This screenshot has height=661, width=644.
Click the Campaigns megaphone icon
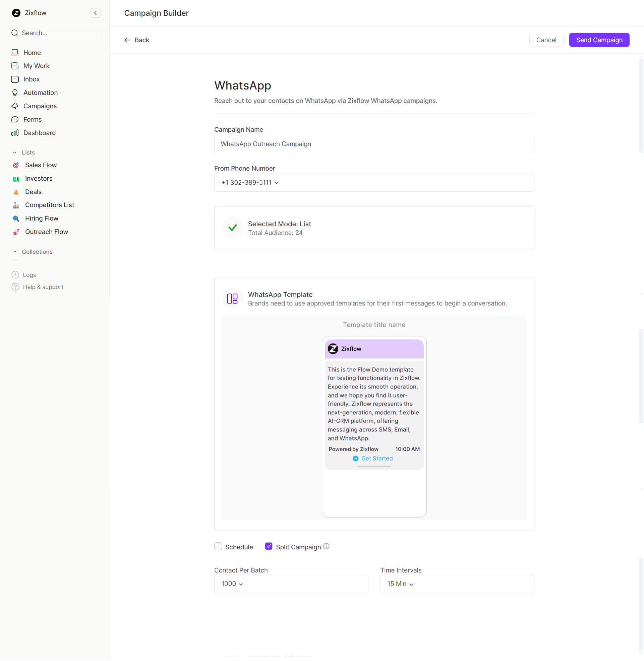15,106
